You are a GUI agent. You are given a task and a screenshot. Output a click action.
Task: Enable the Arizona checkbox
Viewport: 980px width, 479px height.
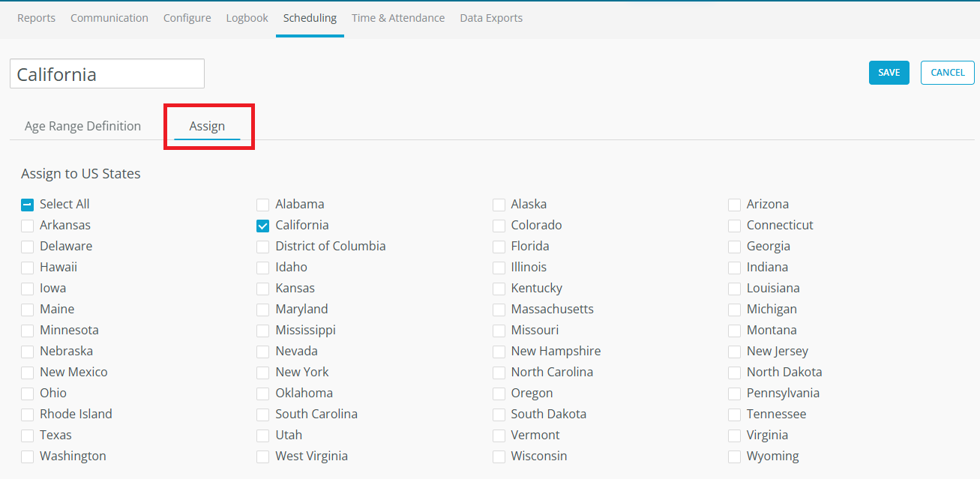coord(734,205)
